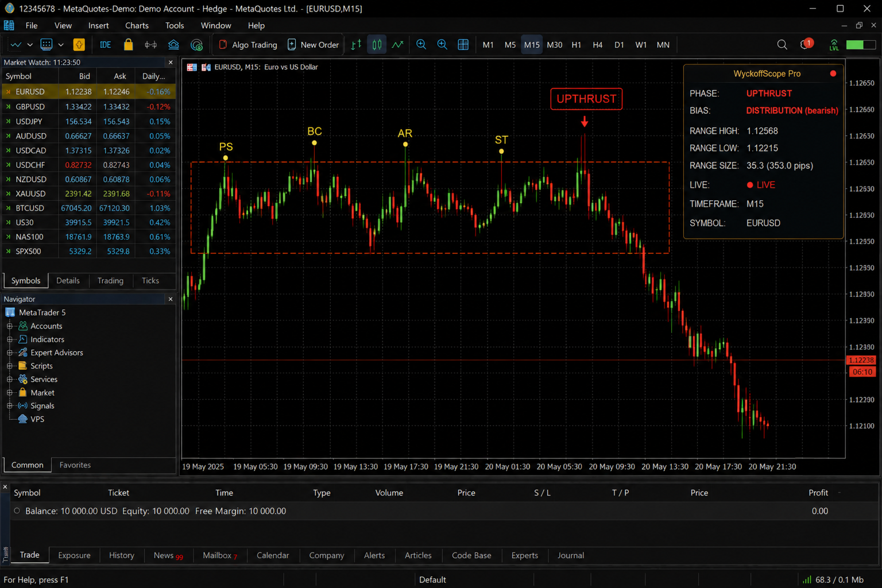This screenshot has height=588, width=882.
Task: Expand the Signals tree node
Action: point(10,406)
